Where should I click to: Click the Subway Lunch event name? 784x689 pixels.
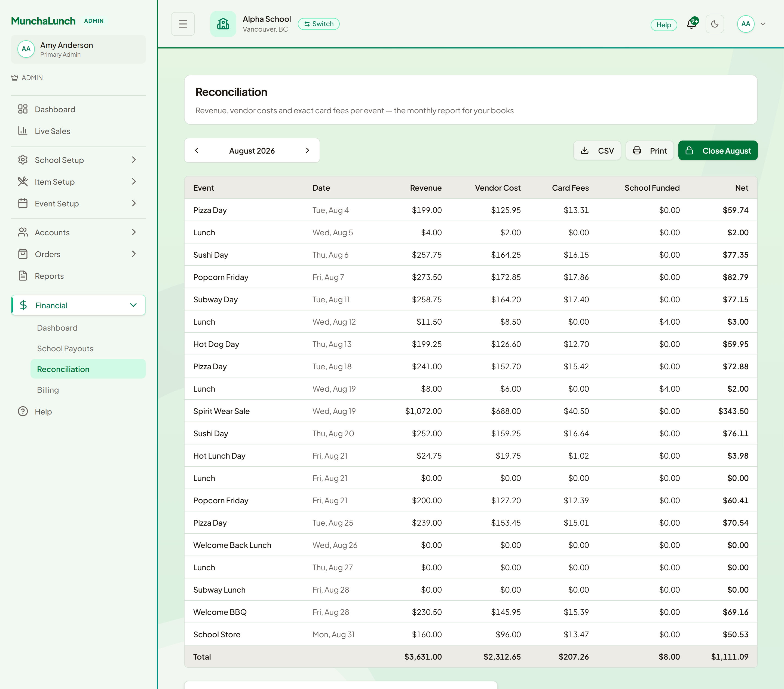coord(219,590)
